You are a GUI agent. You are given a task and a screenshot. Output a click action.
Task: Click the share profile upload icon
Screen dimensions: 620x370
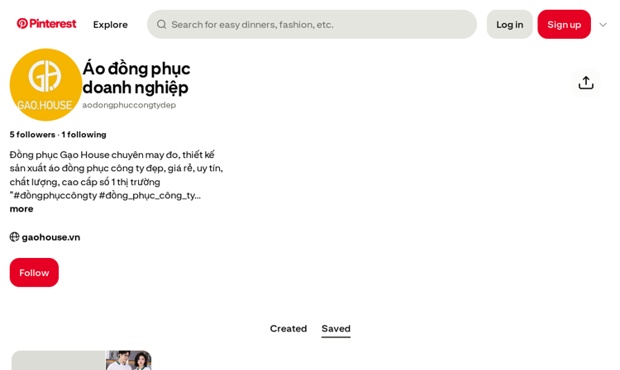tap(586, 83)
